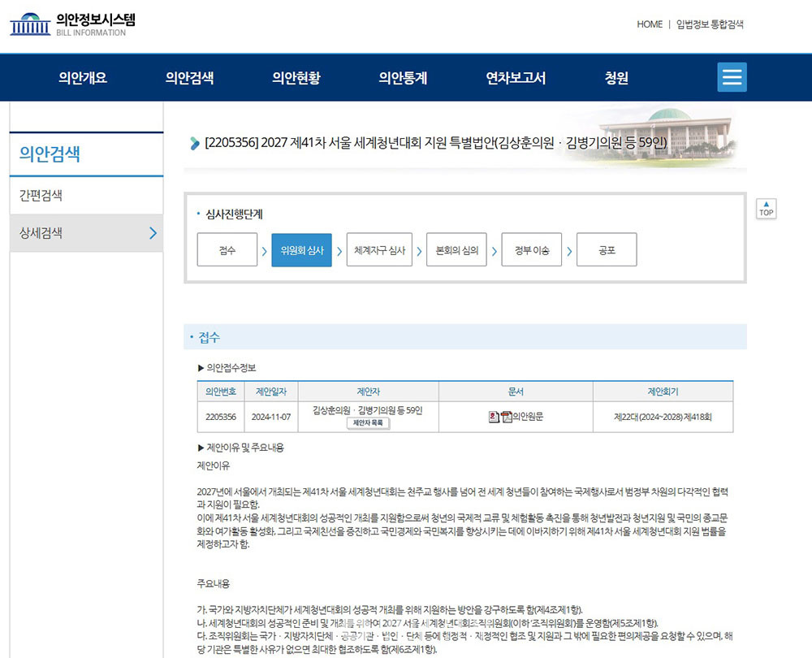Open 입법정보 통합검색 link
The height and width of the screenshot is (658, 812).
click(x=710, y=24)
